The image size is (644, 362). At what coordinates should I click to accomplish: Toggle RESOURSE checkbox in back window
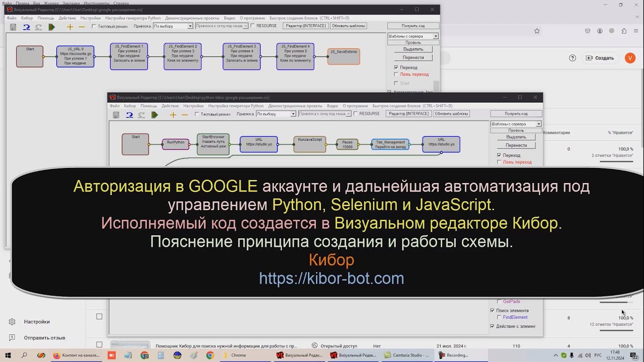[x=253, y=26]
